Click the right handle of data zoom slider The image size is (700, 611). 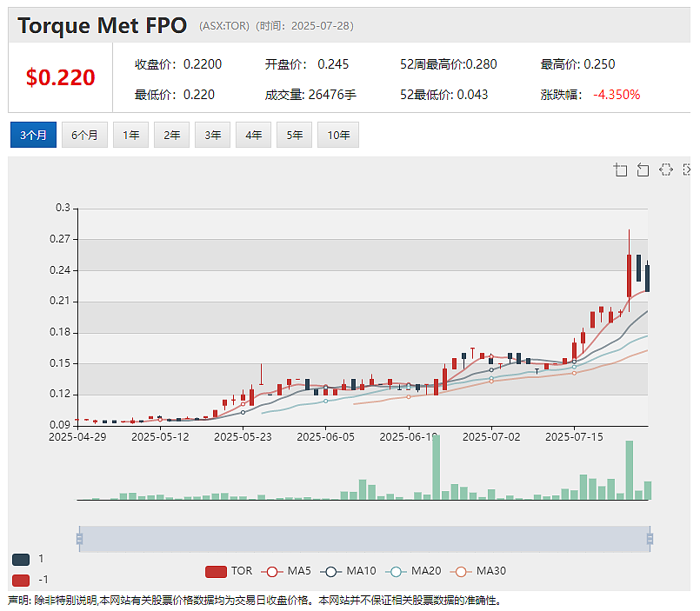[650, 539]
